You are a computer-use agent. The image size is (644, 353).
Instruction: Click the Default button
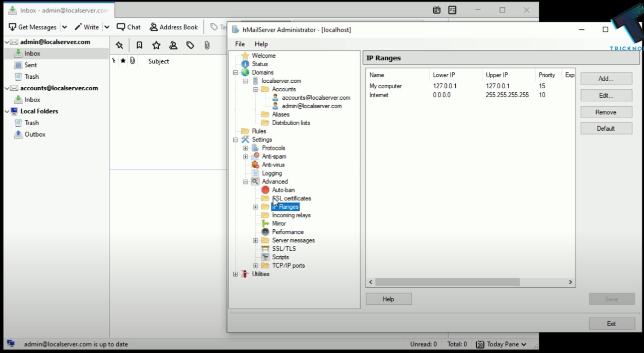[x=606, y=129]
